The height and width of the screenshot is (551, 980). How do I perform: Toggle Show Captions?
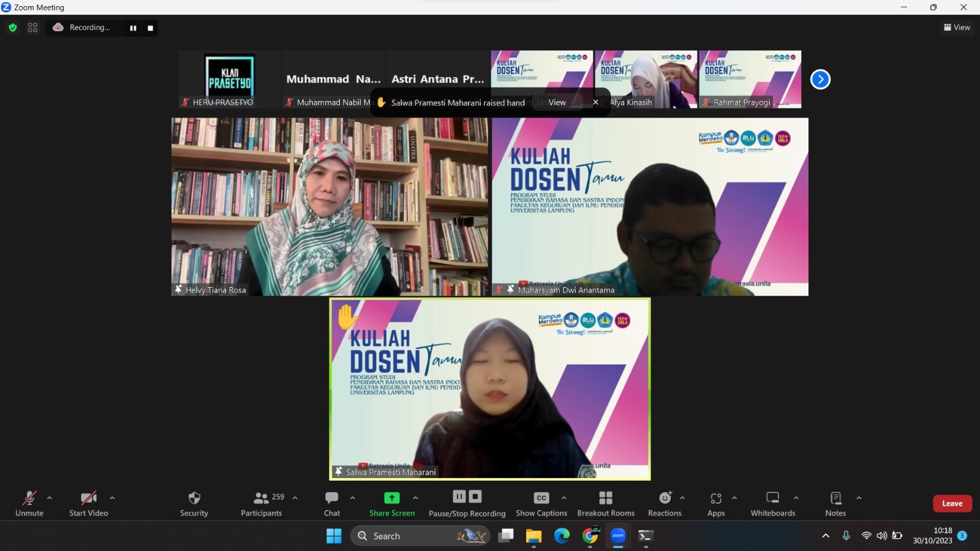point(541,503)
